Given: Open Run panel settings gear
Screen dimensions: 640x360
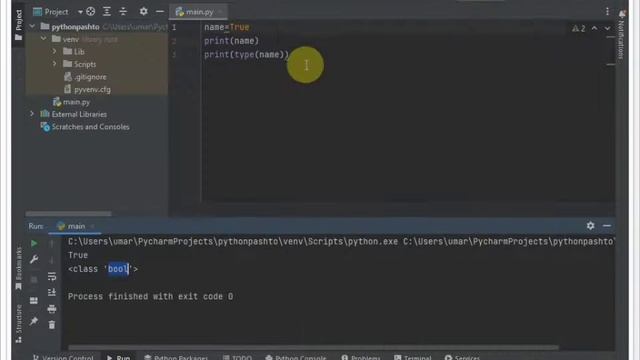Looking at the screenshot, I should tap(591, 226).
